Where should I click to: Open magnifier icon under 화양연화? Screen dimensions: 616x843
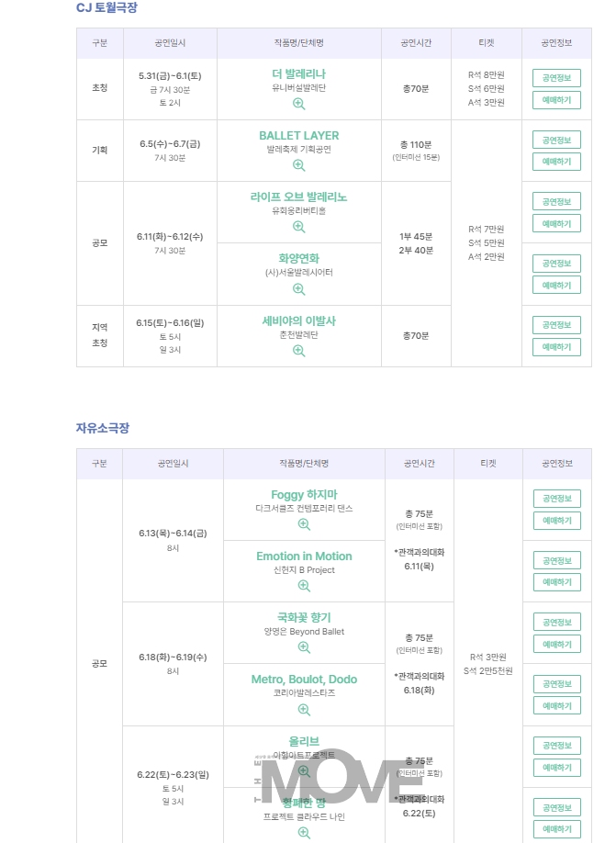pyautogui.click(x=299, y=288)
